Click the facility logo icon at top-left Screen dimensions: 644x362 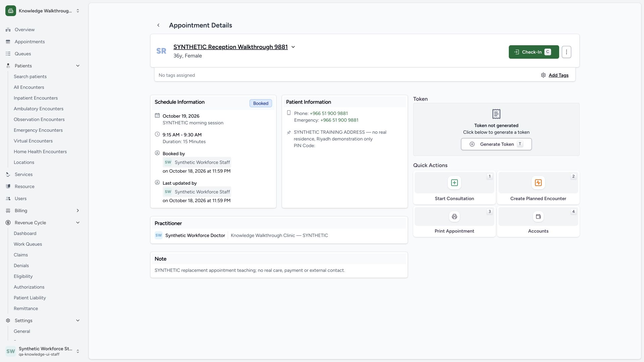point(11,11)
